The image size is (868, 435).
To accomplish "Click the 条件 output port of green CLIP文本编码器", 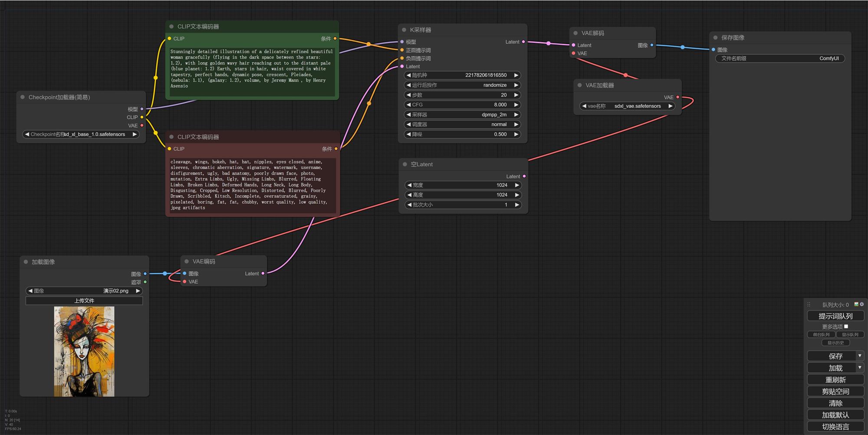I will click(x=335, y=39).
